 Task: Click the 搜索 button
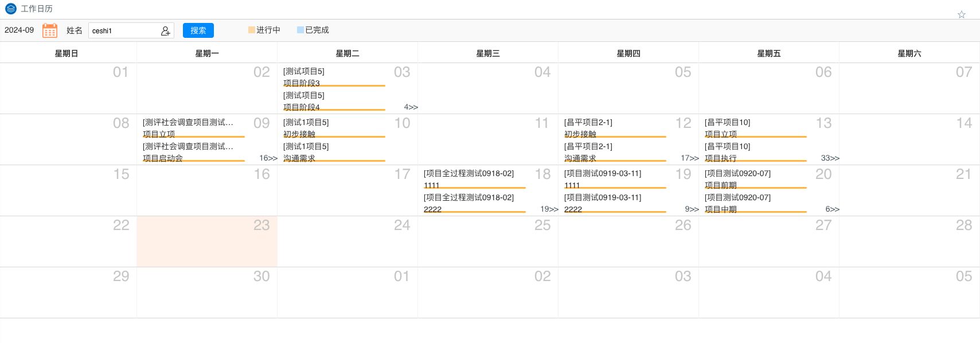(198, 30)
